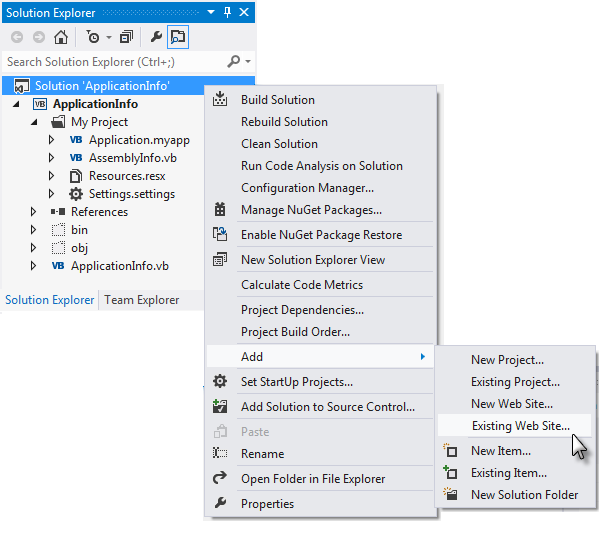Open Project Build Order...
The width and height of the screenshot is (599, 551).
pyautogui.click(x=295, y=332)
